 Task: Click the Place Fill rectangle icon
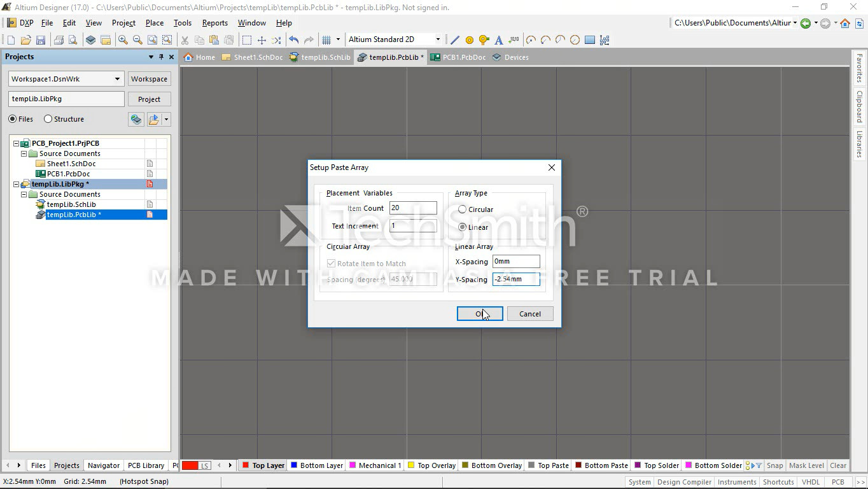(x=590, y=40)
